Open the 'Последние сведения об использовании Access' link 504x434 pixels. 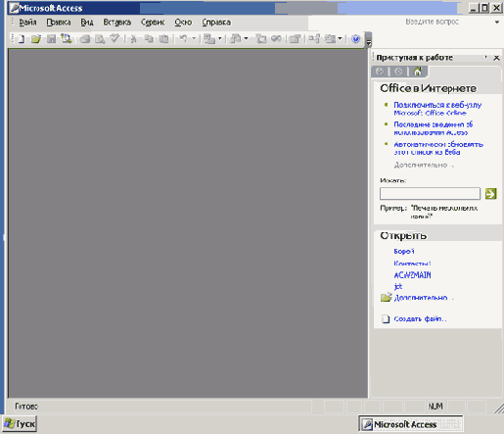[434, 128]
